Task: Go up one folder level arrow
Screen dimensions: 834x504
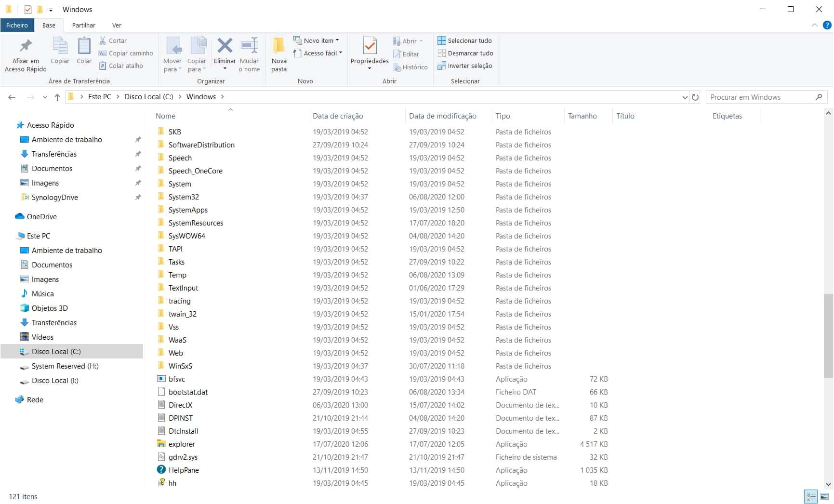Action: click(57, 97)
